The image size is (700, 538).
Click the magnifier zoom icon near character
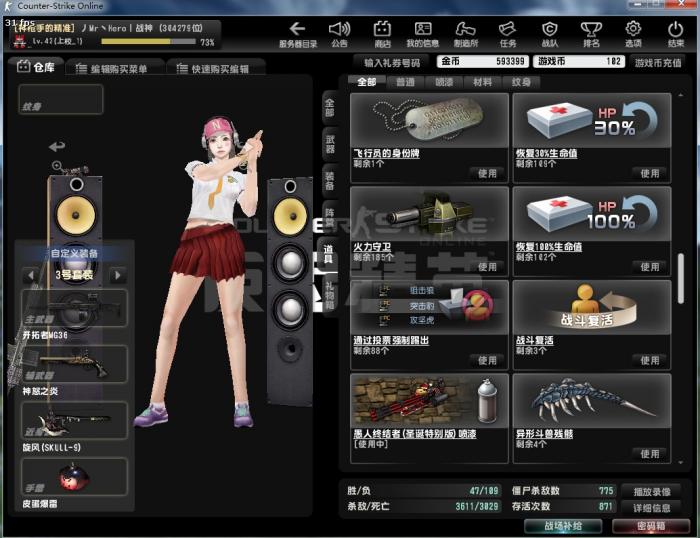coord(57,166)
